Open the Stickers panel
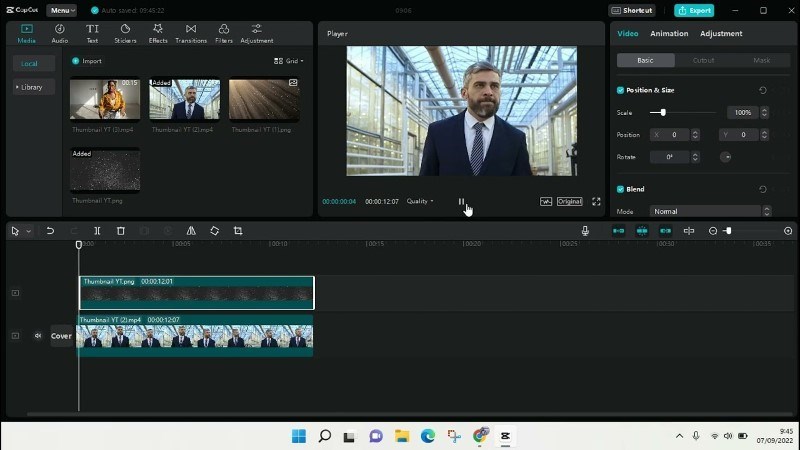 click(x=125, y=34)
